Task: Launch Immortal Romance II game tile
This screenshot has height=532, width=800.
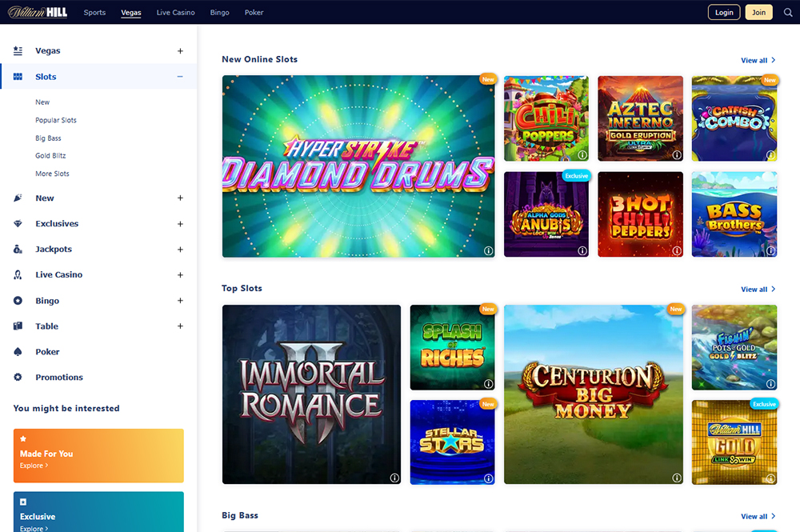Action: tap(311, 394)
